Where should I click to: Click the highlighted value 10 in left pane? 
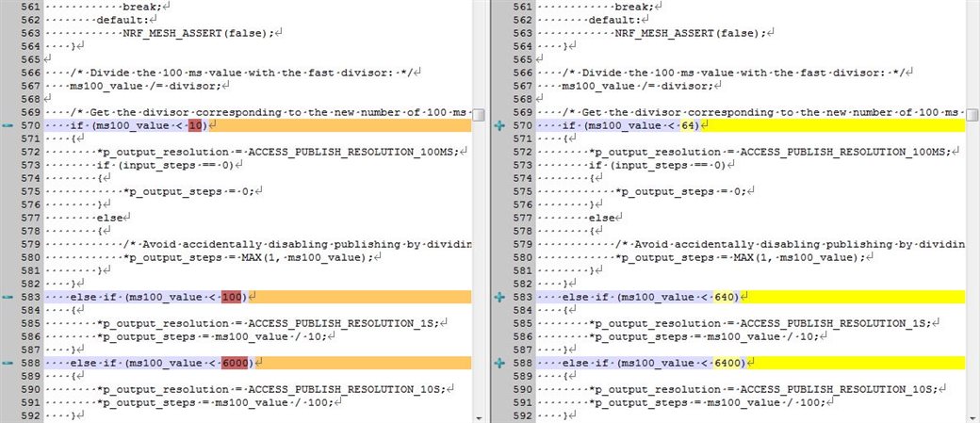[195, 125]
